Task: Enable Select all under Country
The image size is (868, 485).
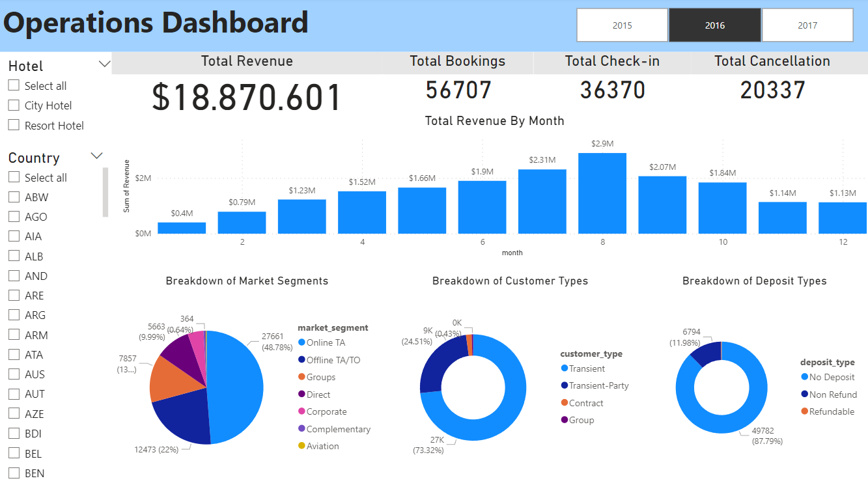Action: coord(14,177)
